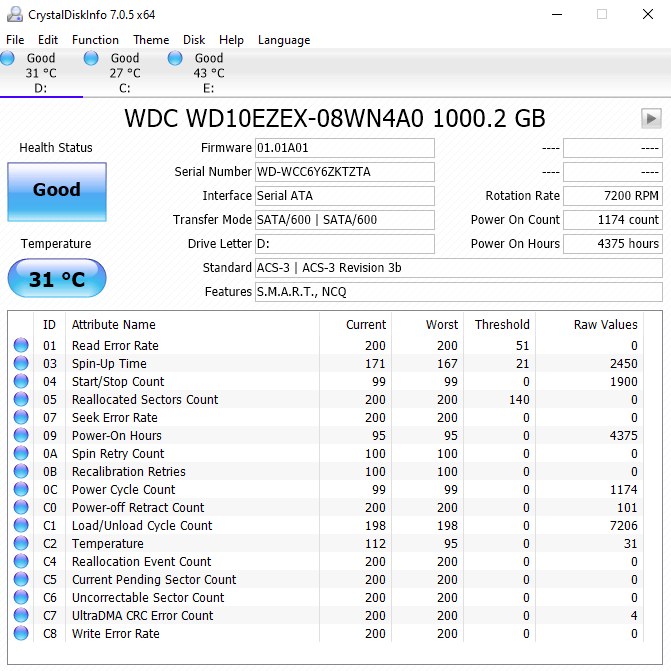Click status orb for Current Pending Sector Count
The width and height of the screenshot is (671, 671).
(x=21, y=579)
